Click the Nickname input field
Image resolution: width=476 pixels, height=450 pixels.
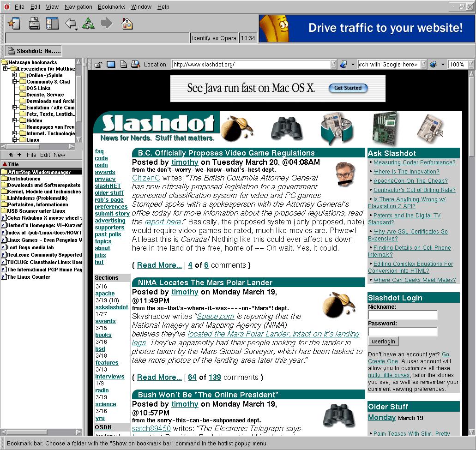tap(402, 315)
